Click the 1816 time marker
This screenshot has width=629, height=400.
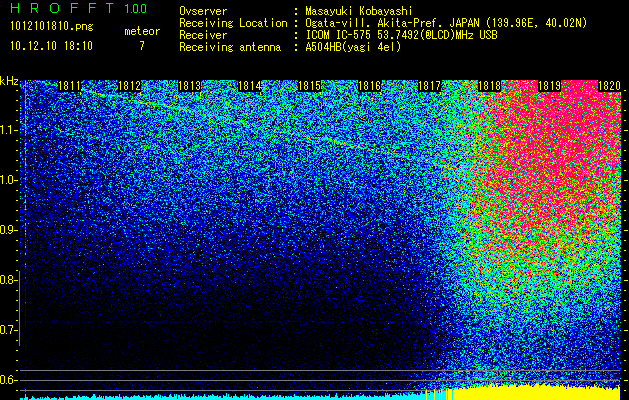pos(369,86)
